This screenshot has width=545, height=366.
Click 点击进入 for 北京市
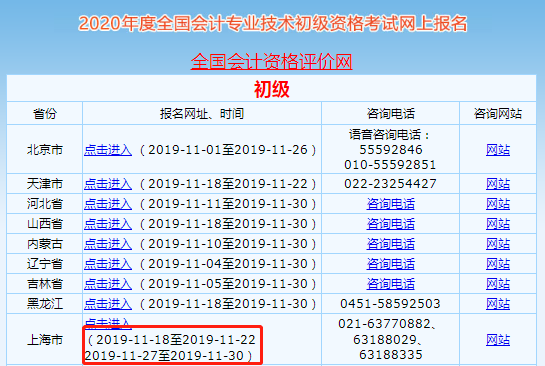(x=108, y=150)
